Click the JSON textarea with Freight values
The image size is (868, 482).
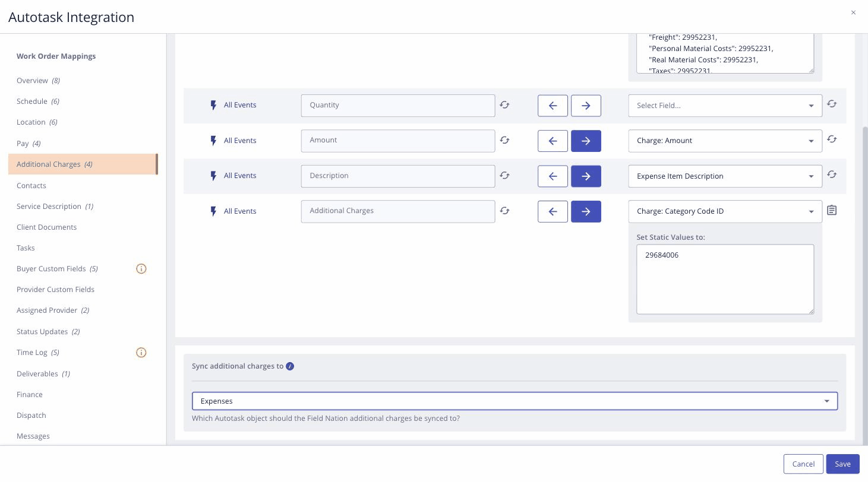coord(725,53)
